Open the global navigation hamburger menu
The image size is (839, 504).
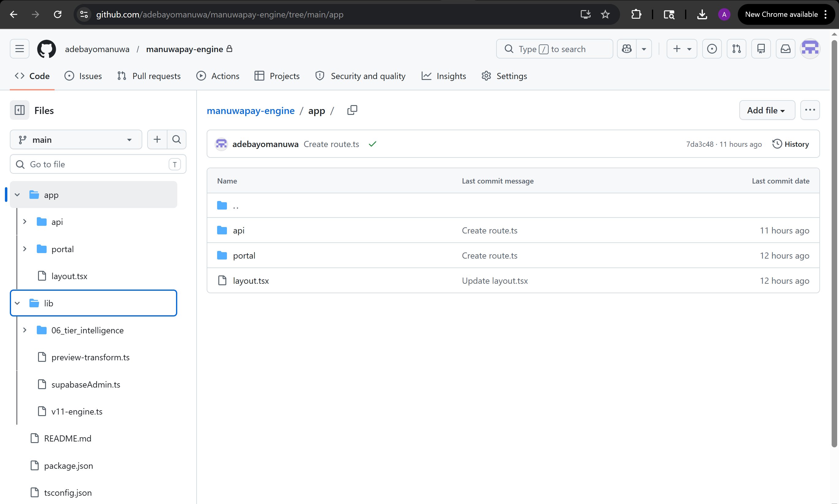(19, 49)
